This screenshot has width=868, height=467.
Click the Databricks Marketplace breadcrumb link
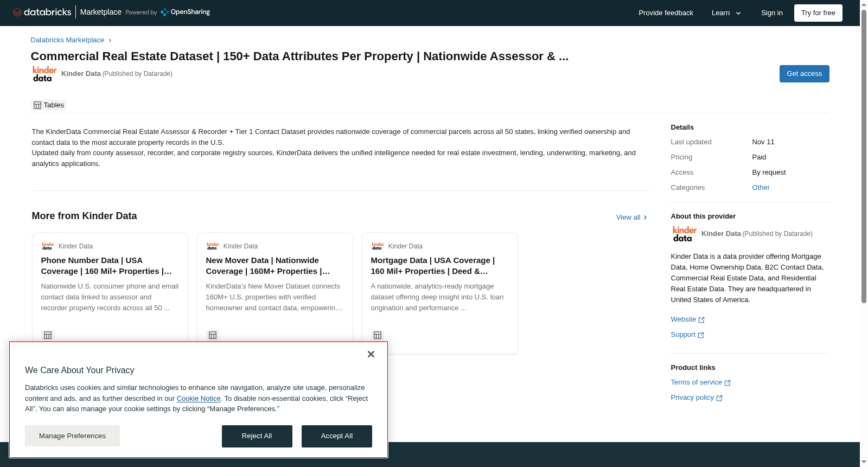[67, 40]
